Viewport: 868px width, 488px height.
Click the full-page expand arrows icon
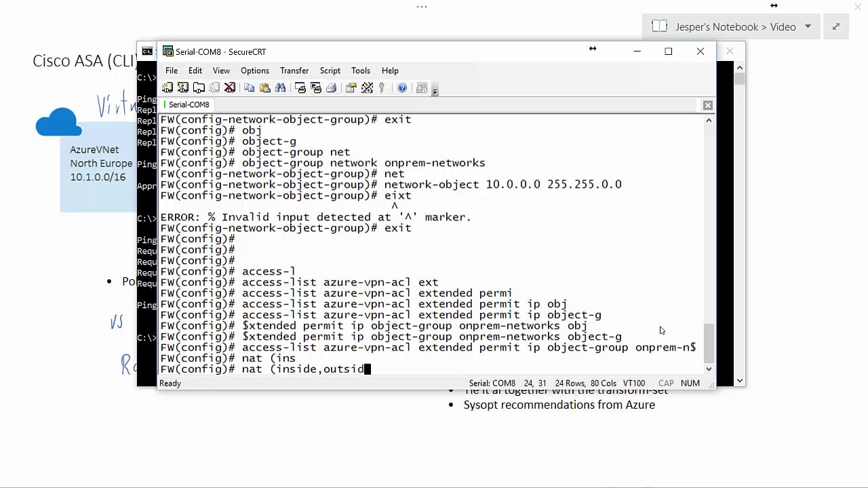(836, 26)
